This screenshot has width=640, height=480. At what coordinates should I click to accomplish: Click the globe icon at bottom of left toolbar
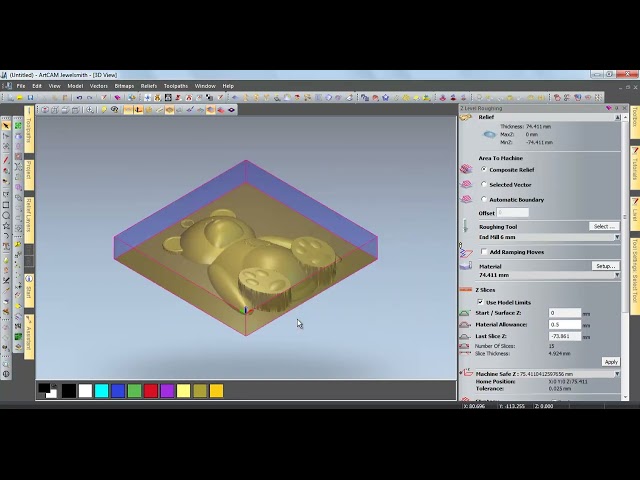6,373
